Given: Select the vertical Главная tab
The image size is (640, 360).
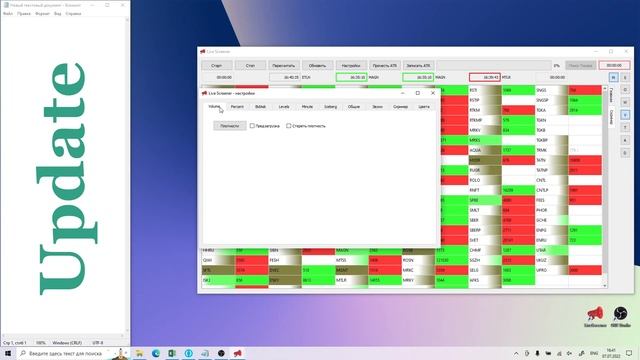Looking at the screenshot, I should click(x=611, y=95).
